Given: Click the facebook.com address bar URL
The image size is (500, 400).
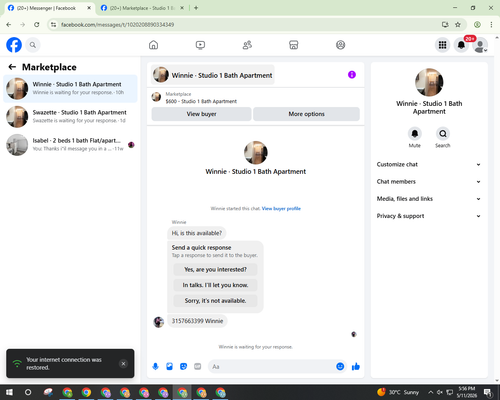Looking at the screenshot, I should coord(118,25).
